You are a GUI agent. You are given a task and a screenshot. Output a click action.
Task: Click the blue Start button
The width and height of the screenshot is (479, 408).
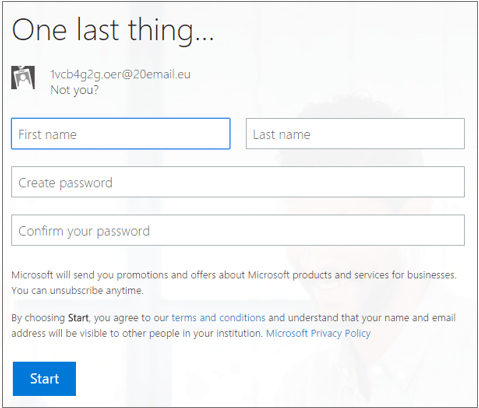click(x=44, y=379)
